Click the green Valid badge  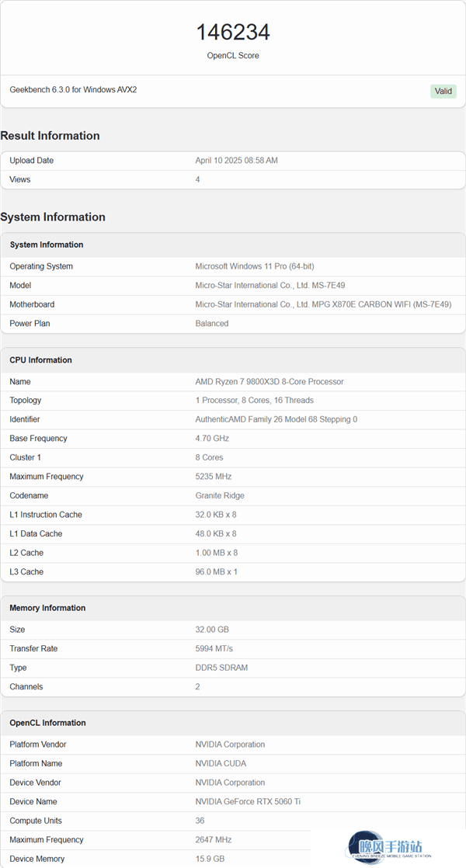[443, 92]
